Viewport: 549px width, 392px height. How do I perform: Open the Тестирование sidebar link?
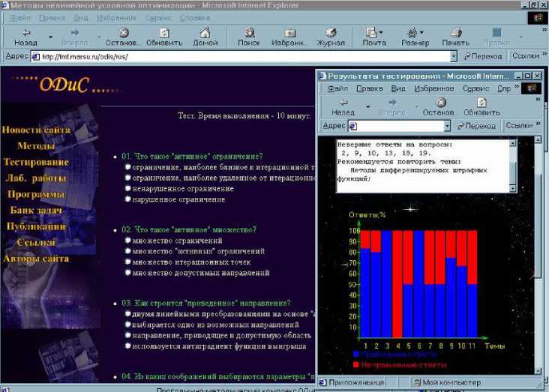[x=35, y=162]
